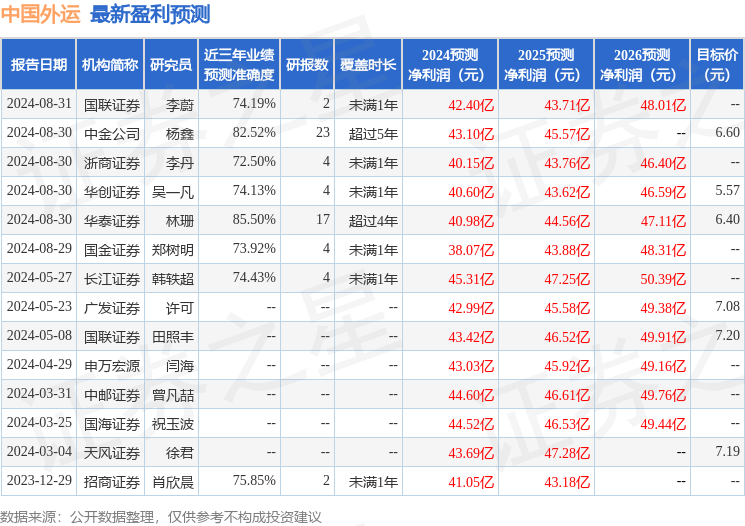
Task: Select analyst name 韩轶超
Action: pyautogui.click(x=172, y=278)
